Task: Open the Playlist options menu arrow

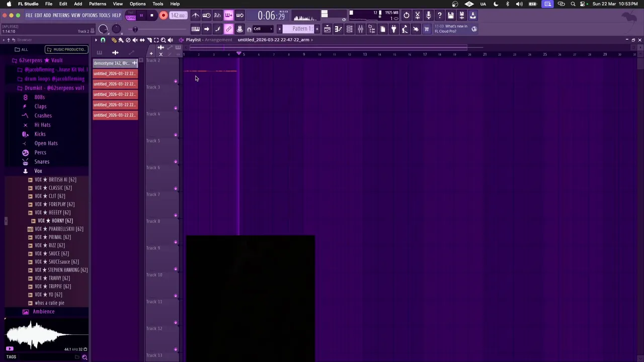Action: (x=96, y=40)
